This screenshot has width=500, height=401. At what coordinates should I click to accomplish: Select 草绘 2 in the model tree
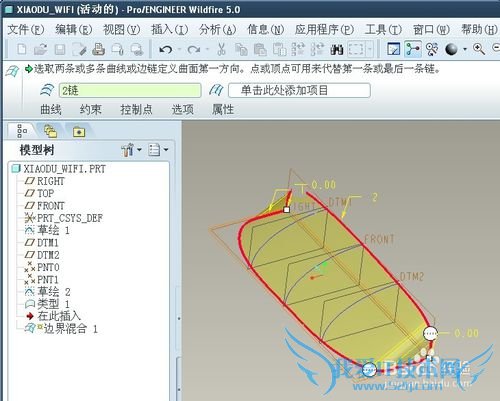pos(48,292)
